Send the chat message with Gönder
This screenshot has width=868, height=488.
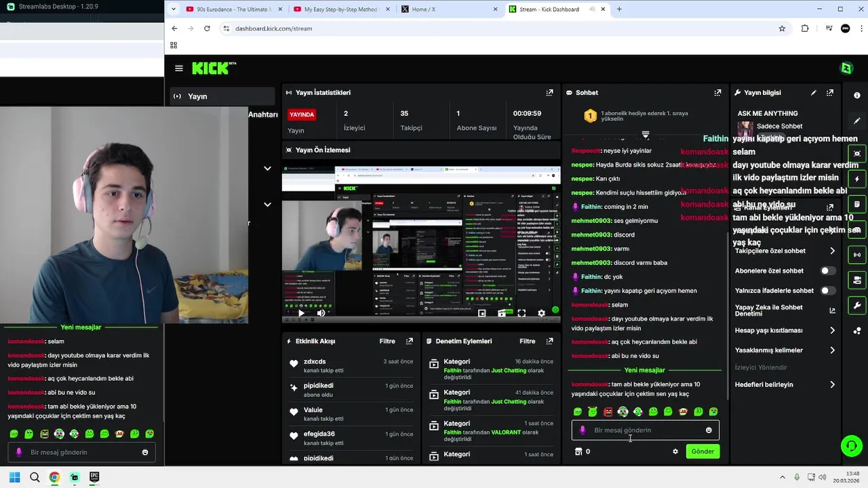[x=703, y=451]
